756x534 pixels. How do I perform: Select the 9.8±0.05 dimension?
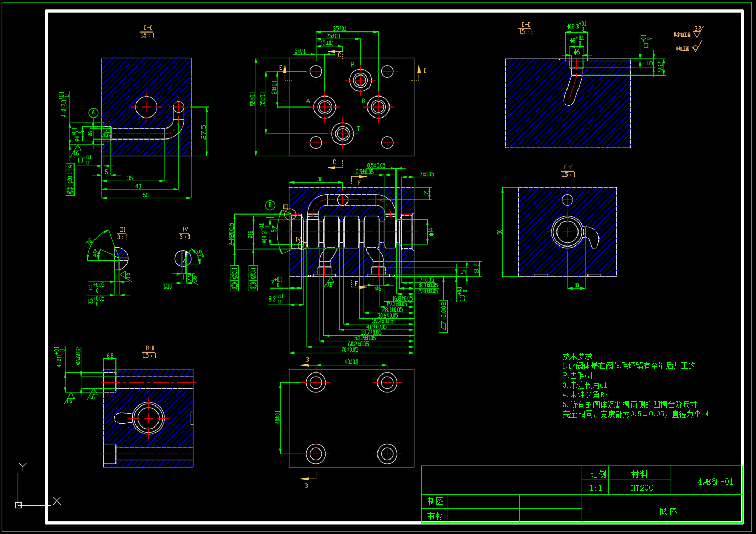(428, 291)
